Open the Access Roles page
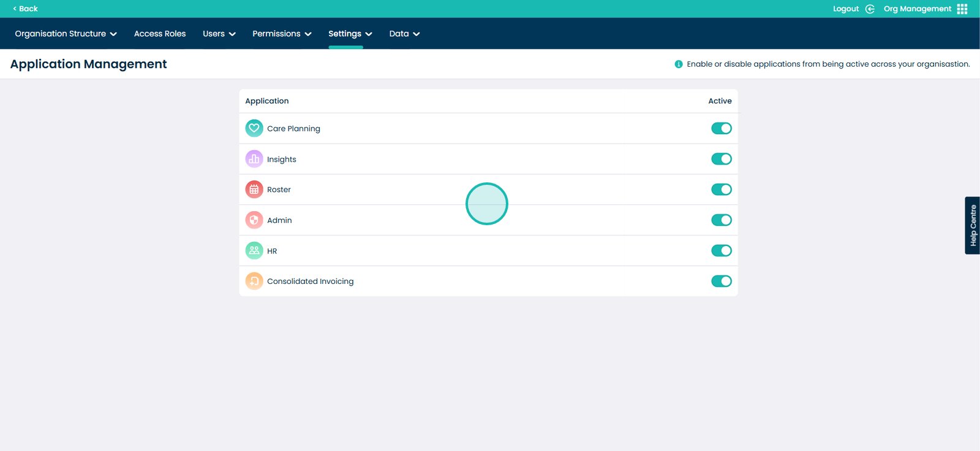The image size is (980, 451). click(160, 34)
